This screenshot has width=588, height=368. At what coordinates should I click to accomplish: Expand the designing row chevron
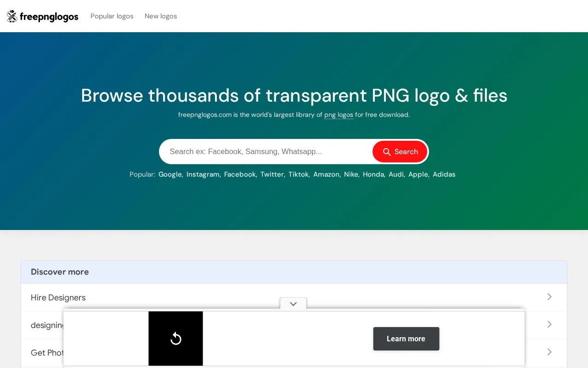point(549,324)
